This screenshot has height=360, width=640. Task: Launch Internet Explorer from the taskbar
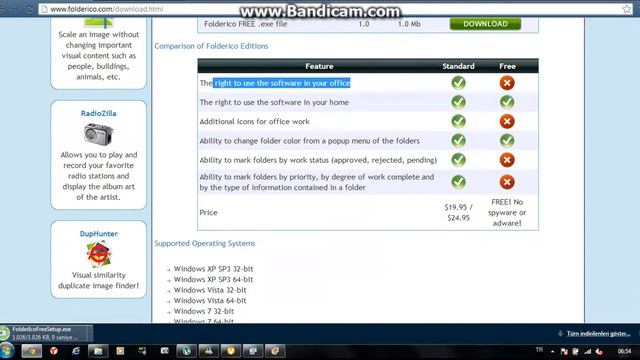pyautogui.click(x=76, y=351)
